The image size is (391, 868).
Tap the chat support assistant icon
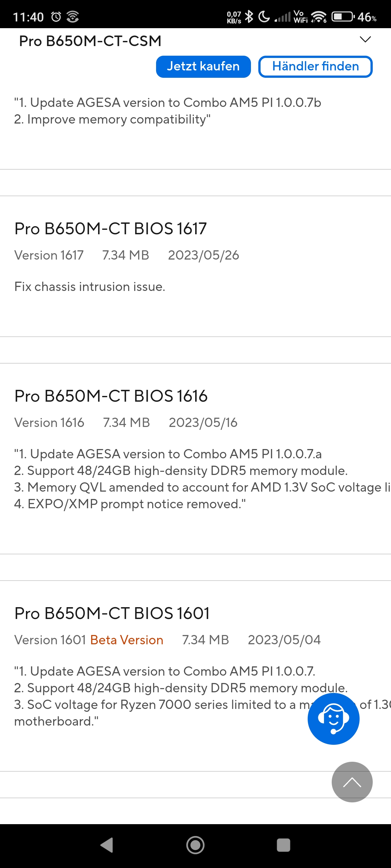click(333, 719)
